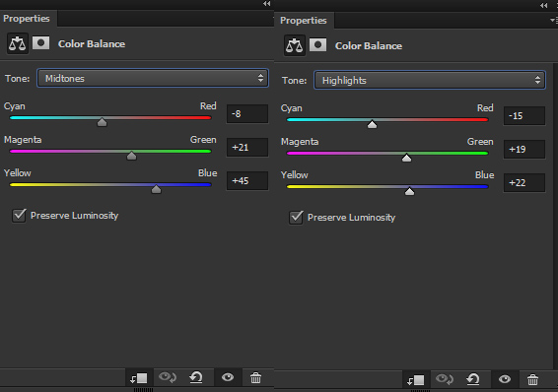Image resolution: width=558 pixels, height=392 pixels.
Task: Clip adjustment to layer in Midtones panel
Action: pos(139,377)
